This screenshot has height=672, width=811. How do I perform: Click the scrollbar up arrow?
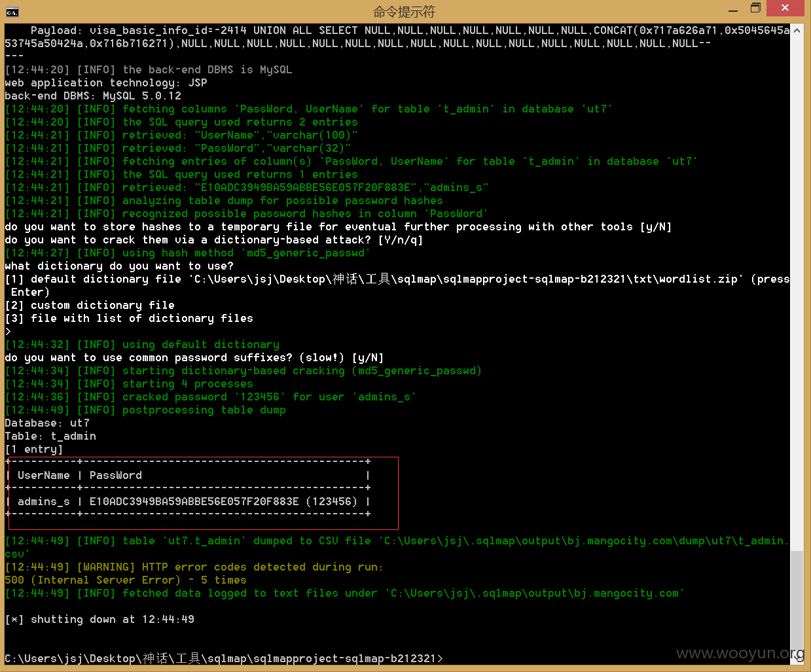pyautogui.click(x=797, y=30)
